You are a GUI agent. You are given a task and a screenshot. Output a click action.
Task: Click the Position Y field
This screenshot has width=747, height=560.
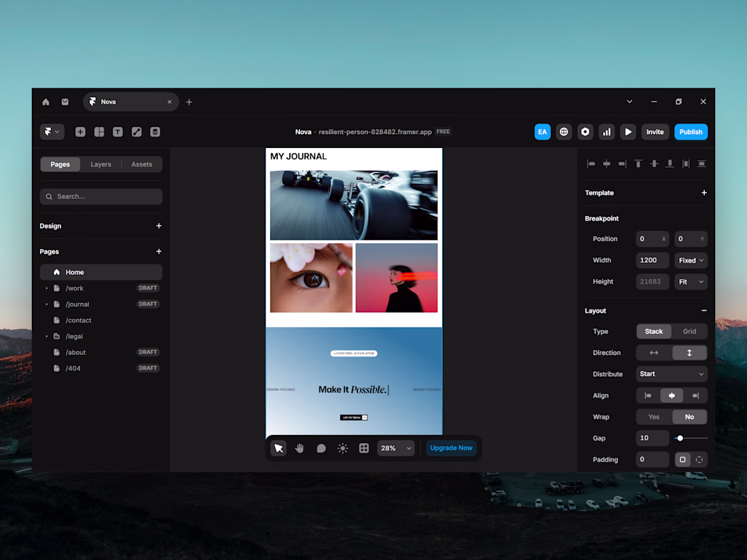[691, 239]
